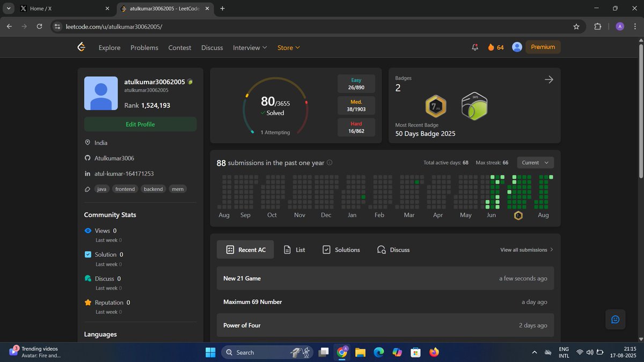Go to Explore in navbar
644x362 pixels.
click(109, 47)
